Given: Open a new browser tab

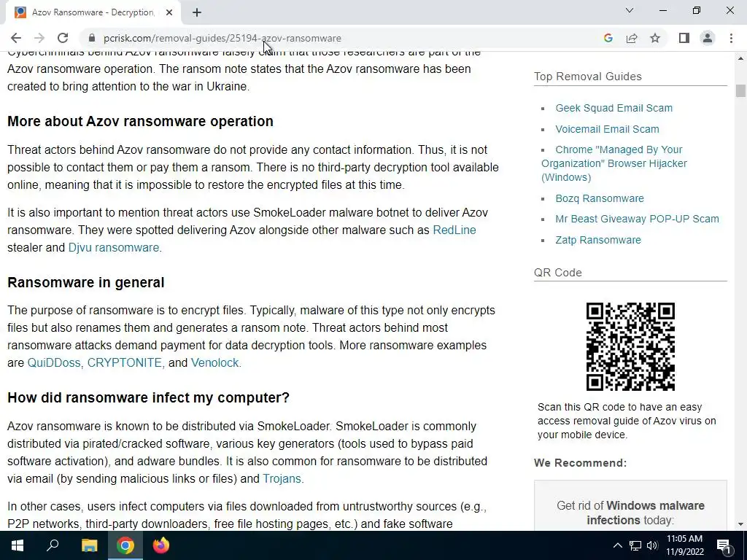Looking at the screenshot, I should click(x=197, y=12).
